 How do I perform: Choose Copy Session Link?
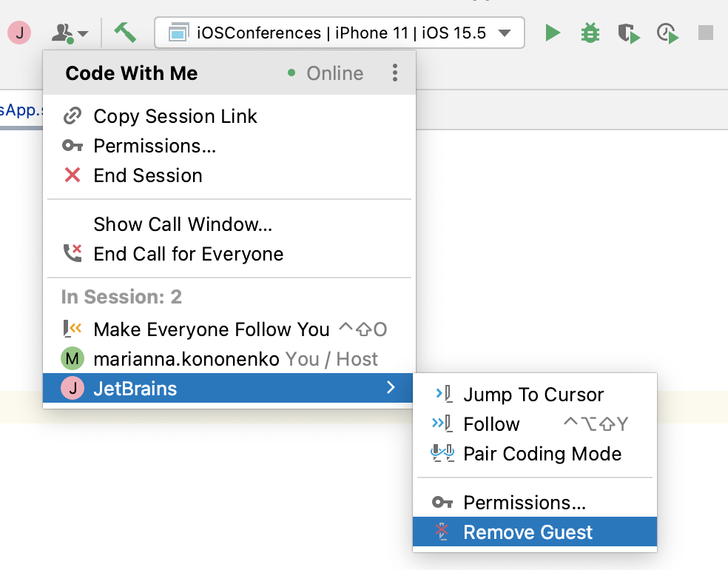click(175, 116)
